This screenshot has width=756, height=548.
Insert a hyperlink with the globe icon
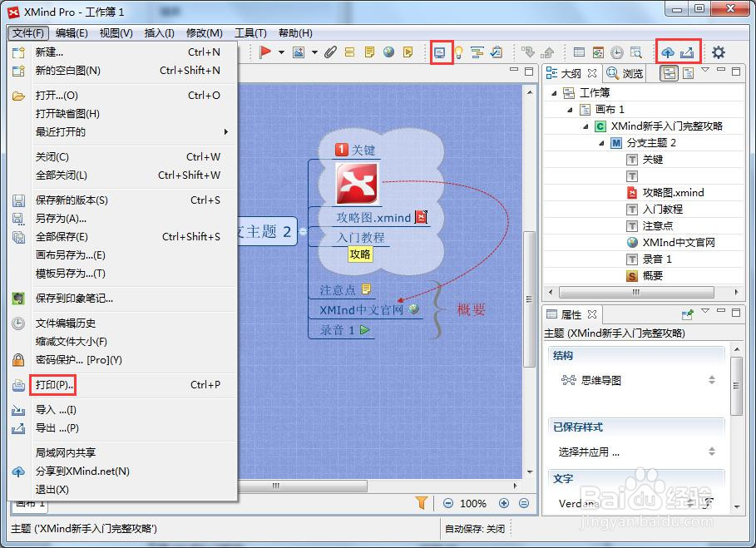389,52
